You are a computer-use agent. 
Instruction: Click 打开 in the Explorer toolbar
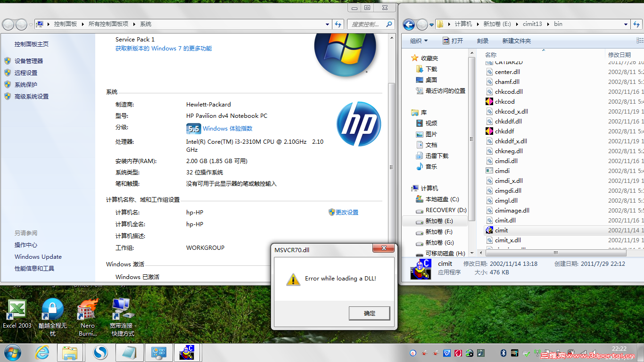pyautogui.click(x=453, y=41)
